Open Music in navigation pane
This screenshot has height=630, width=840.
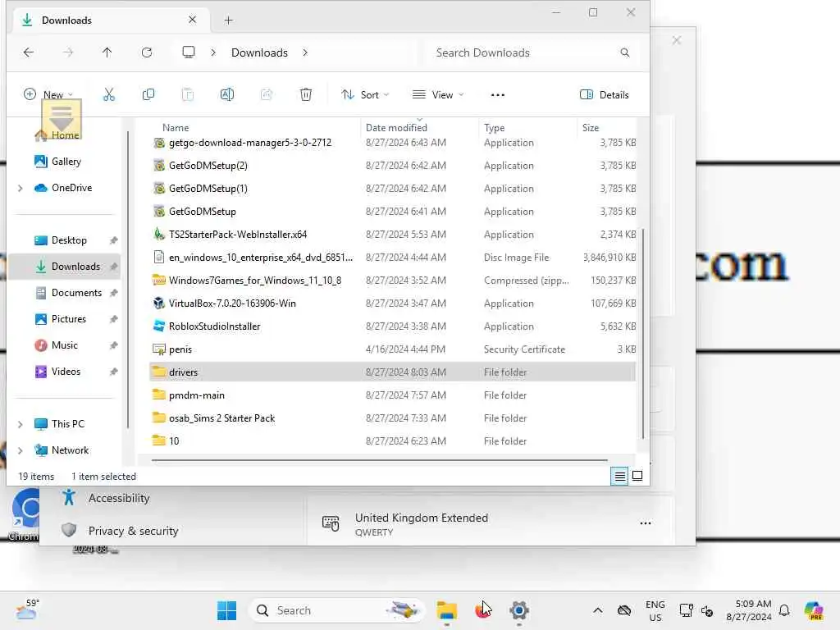[64, 345]
